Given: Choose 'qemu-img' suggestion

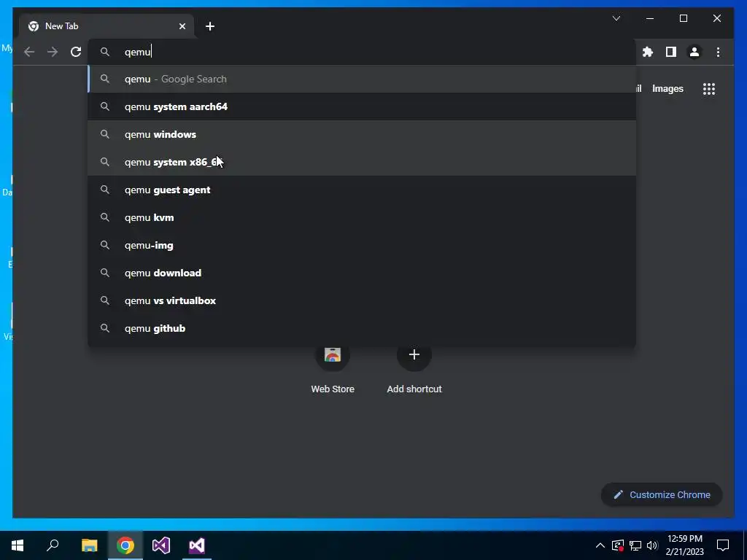Looking at the screenshot, I should pos(362,245).
